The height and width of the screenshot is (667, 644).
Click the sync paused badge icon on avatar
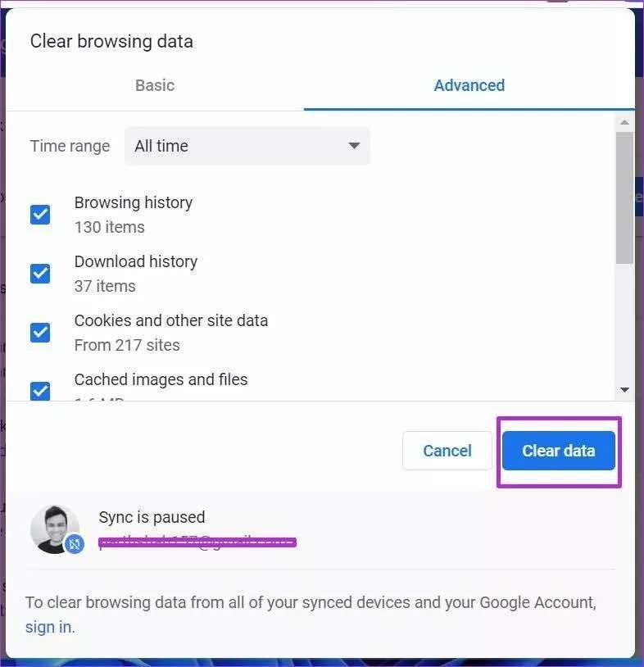[x=74, y=543]
